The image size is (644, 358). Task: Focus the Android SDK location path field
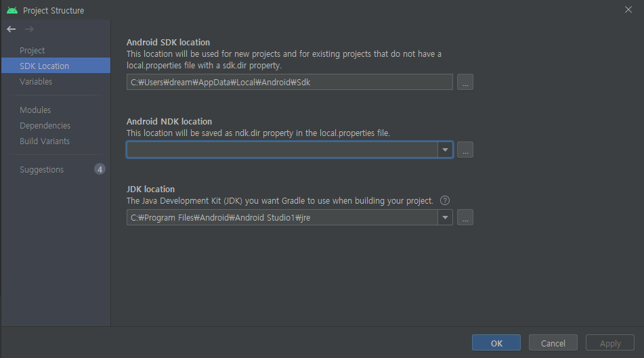[x=290, y=82]
